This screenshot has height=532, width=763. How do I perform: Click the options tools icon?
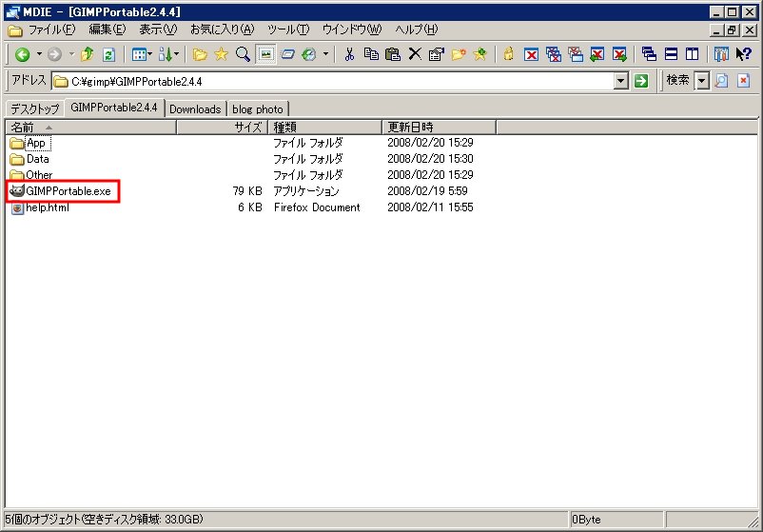tap(721, 54)
